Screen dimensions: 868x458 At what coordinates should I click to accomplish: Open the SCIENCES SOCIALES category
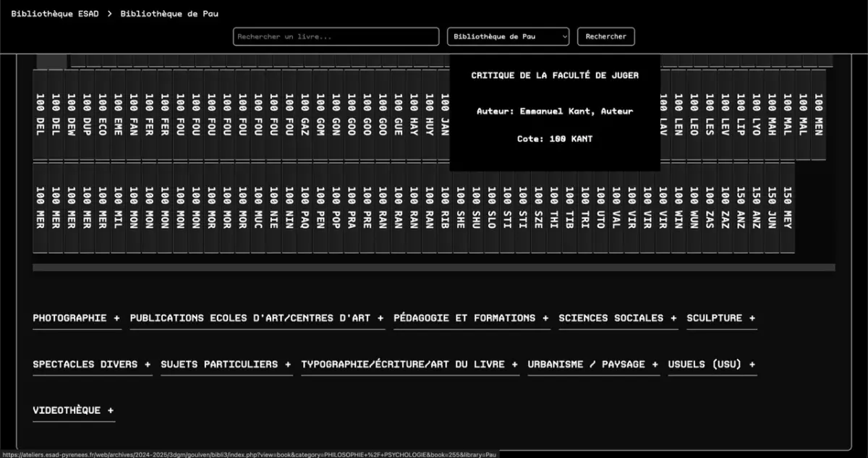(x=618, y=318)
